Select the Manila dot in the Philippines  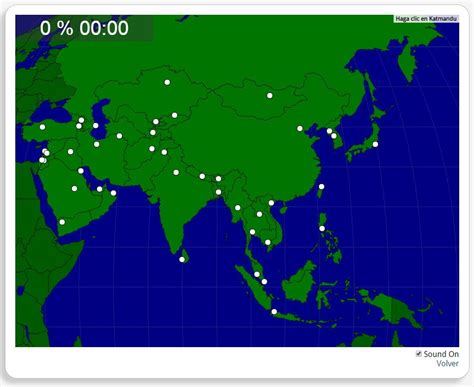pyautogui.click(x=322, y=228)
